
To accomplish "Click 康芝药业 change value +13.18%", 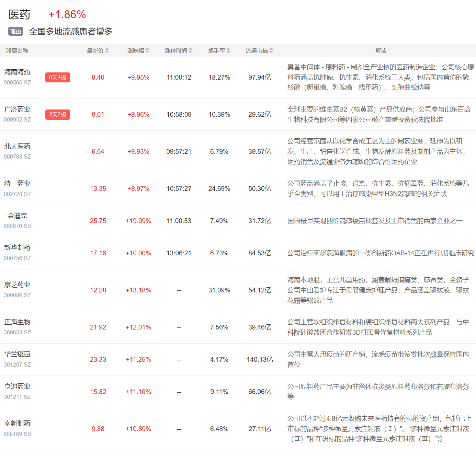I will coord(138,290).
